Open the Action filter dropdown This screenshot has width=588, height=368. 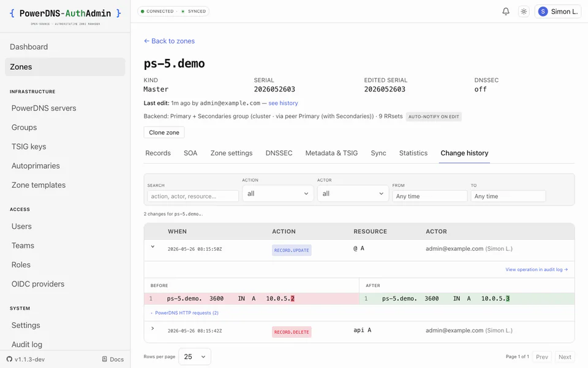277,193
